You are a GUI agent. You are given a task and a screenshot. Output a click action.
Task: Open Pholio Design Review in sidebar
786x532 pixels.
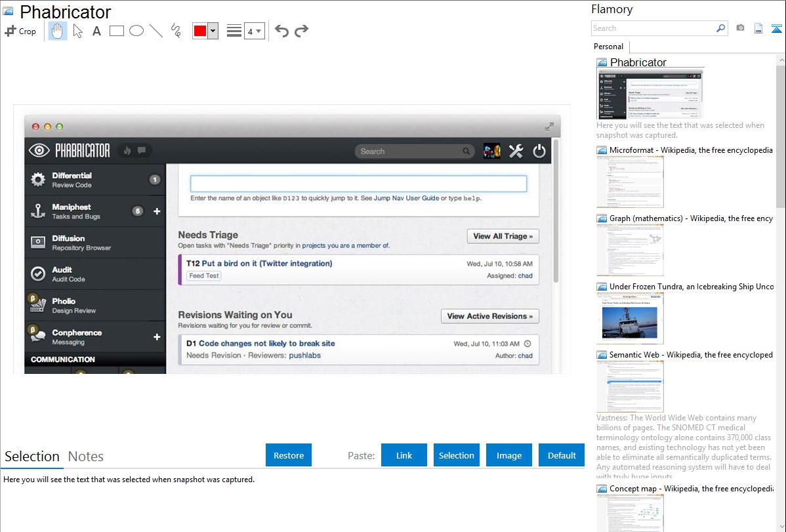coord(95,306)
